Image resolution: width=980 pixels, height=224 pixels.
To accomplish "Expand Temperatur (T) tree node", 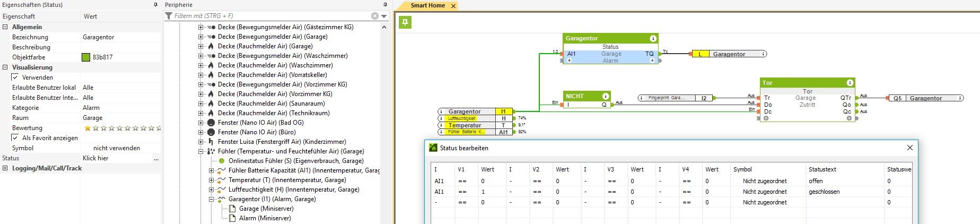I will (211, 180).
